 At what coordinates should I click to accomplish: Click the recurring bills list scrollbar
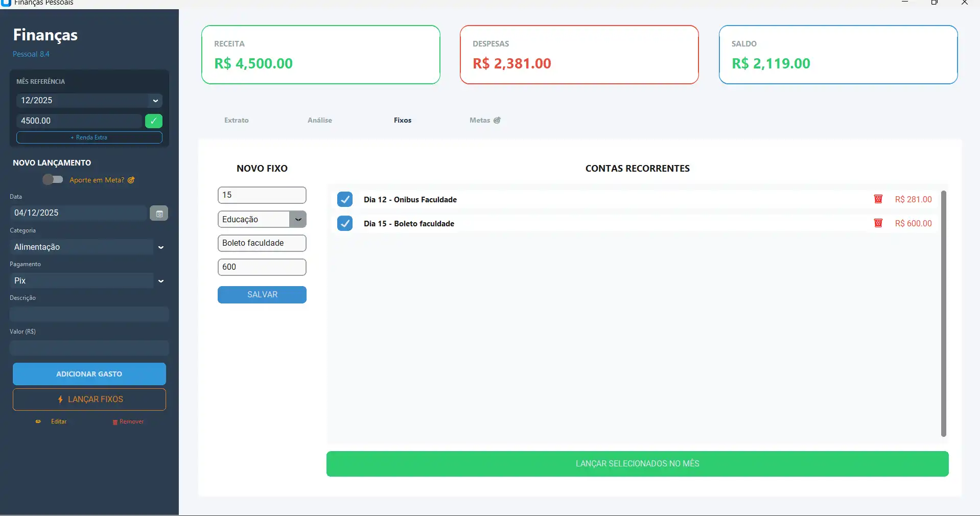[x=943, y=313]
